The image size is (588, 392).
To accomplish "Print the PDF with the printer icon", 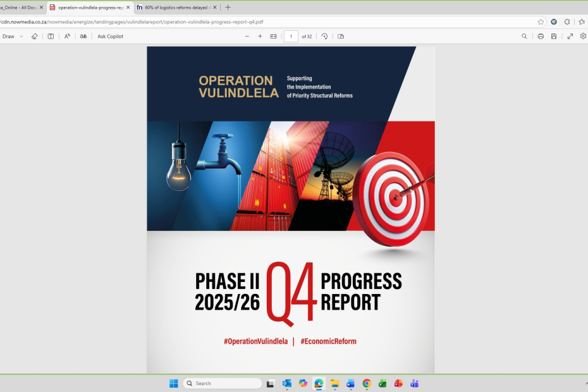I will click(x=541, y=37).
